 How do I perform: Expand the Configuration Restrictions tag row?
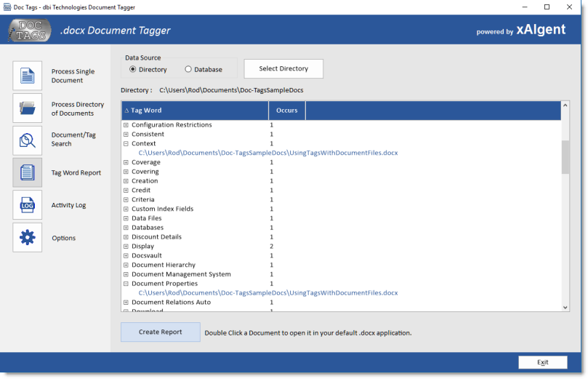[x=126, y=125]
